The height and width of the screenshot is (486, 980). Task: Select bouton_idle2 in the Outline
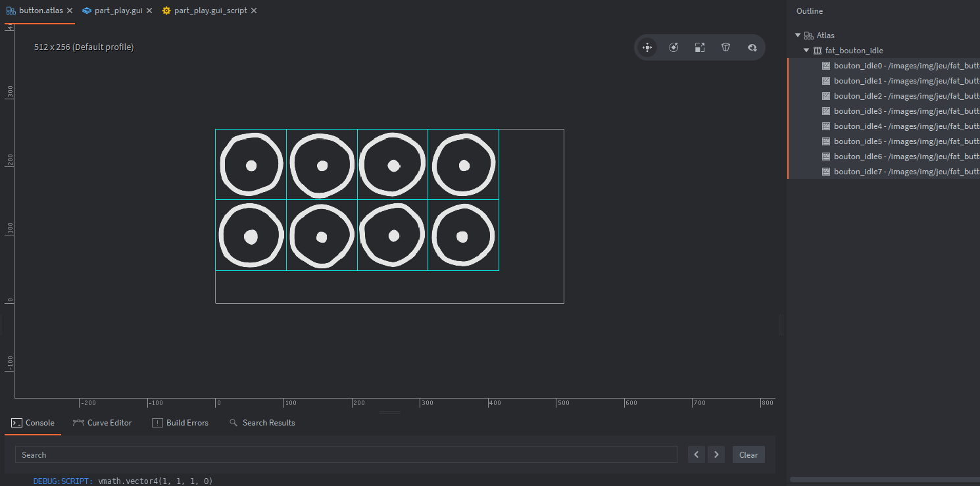click(883, 96)
